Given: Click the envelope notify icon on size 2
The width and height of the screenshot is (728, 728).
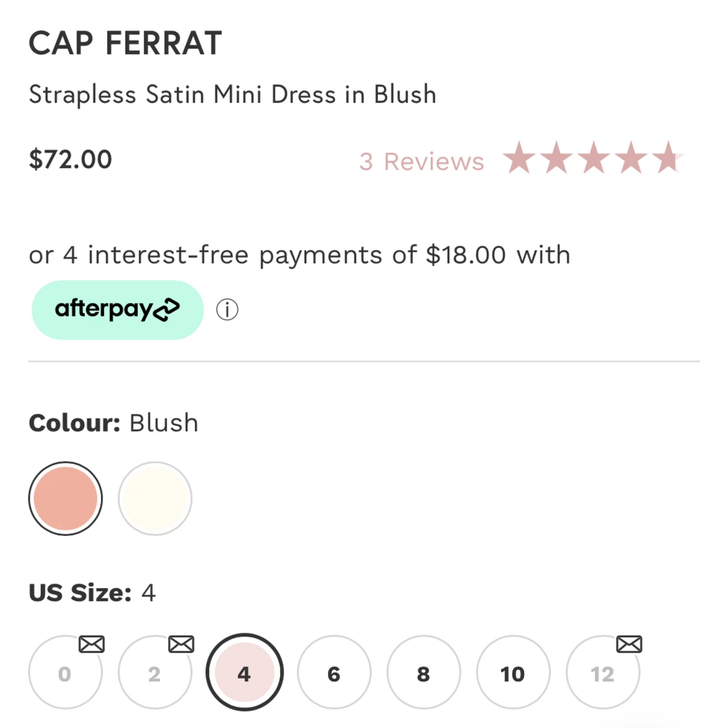Looking at the screenshot, I should click(x=181, y=644).
